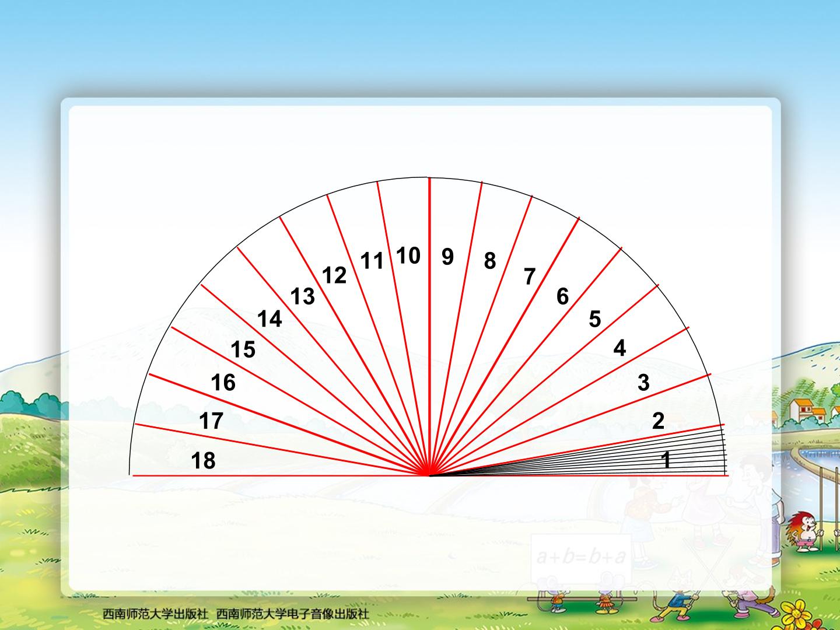This screenshot has height=630, width=840.
Task: Click the number 8 label
Action: (490, 261)
